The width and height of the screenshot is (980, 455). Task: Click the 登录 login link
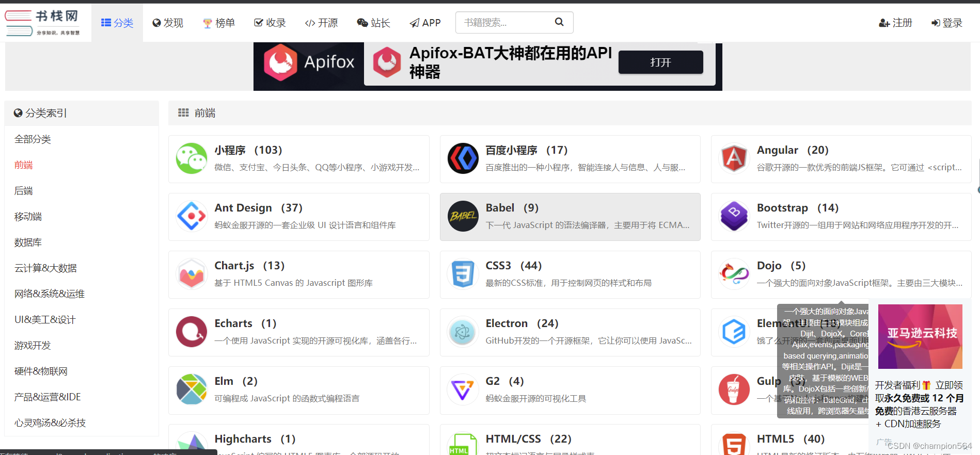click(947, 23)
